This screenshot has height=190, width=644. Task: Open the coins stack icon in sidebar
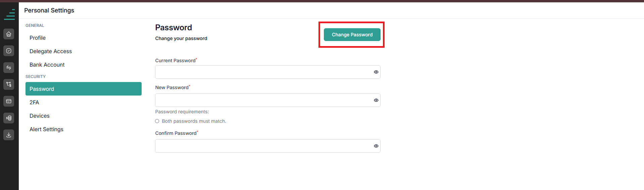click(9, 118)
